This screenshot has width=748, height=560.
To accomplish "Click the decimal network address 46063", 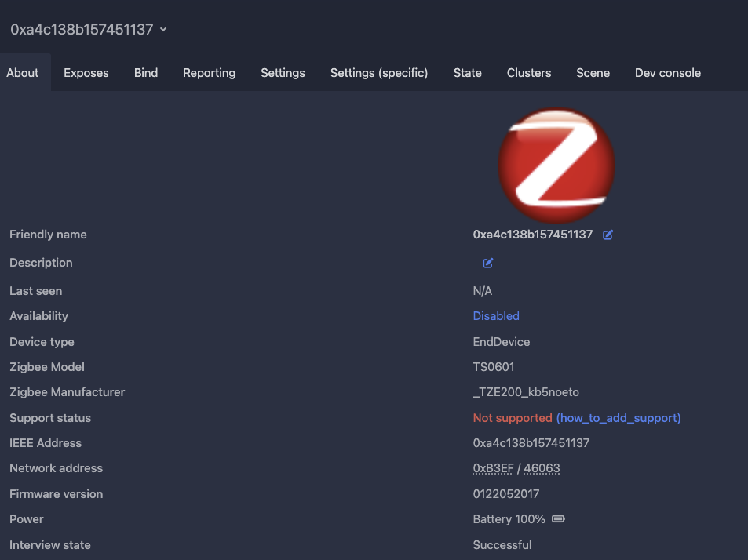I will (x=542, y=468).
